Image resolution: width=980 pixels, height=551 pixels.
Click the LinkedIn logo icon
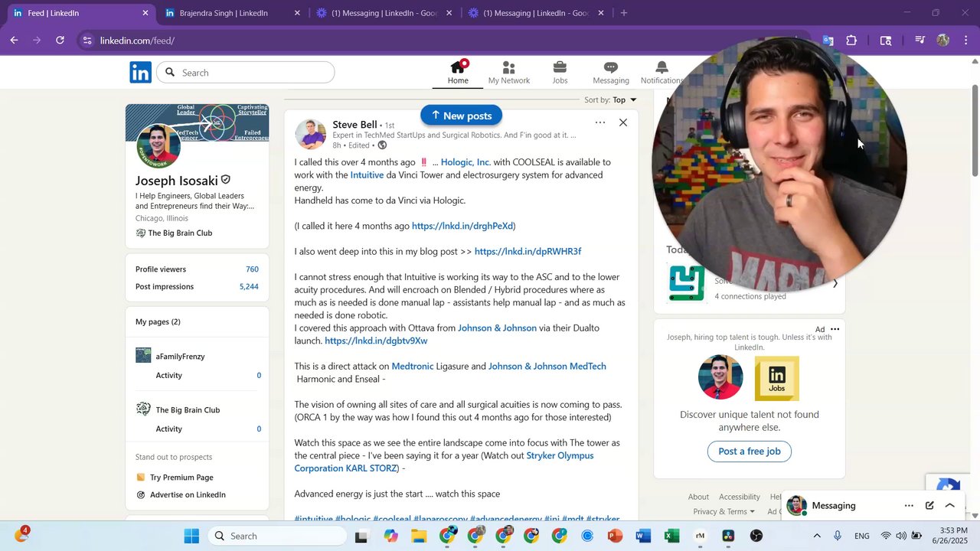[140, 73]
